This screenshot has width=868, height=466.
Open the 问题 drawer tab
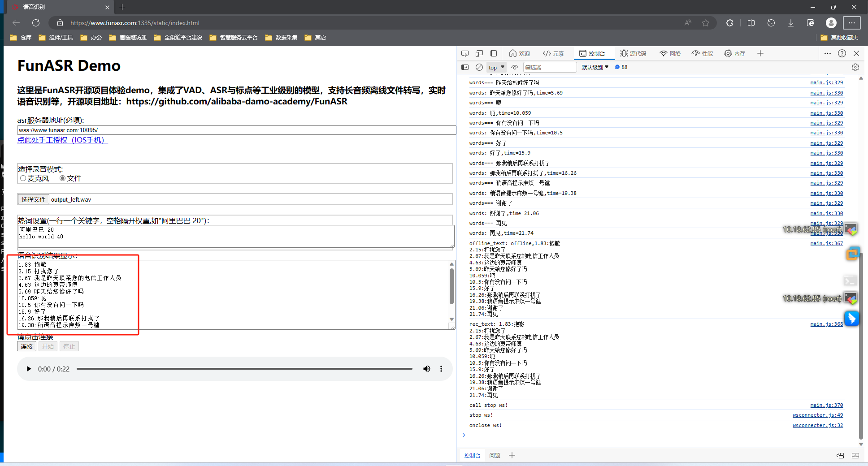[495, 455]
